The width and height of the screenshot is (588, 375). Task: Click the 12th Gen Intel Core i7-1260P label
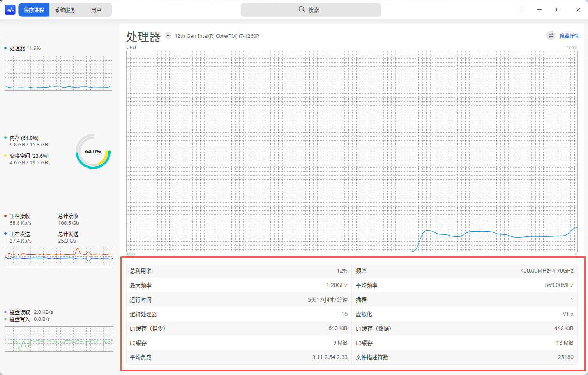click(217, 36)
